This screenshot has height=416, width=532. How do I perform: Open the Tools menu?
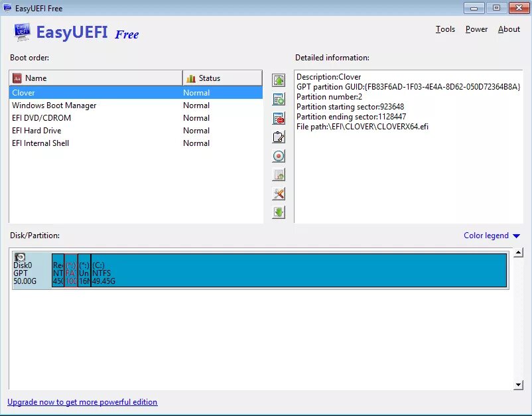[x=445, y=29]
